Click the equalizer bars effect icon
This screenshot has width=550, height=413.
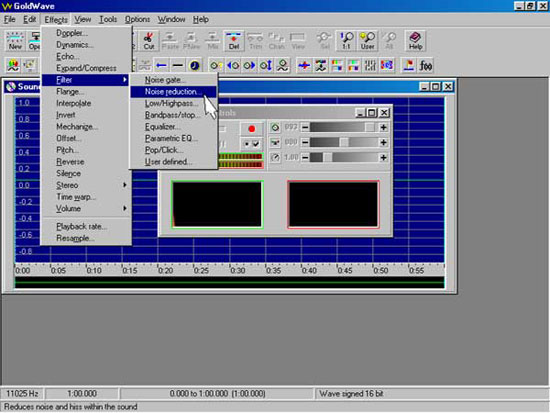370,65
